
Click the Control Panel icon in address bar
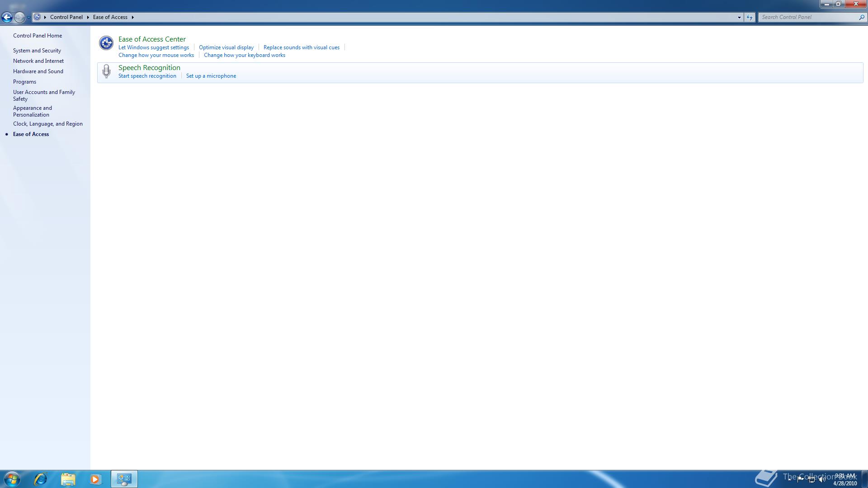coord(37,17)
